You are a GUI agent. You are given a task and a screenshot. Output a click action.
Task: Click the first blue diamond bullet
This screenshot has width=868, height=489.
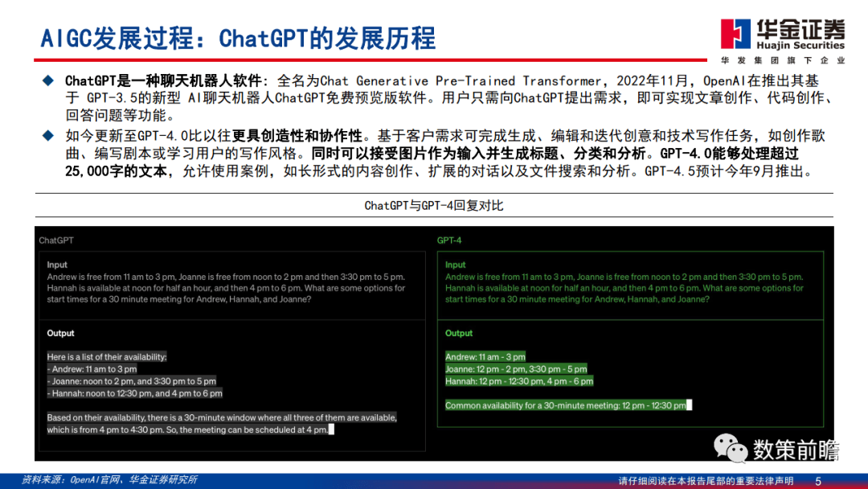(x=48, y=81)
